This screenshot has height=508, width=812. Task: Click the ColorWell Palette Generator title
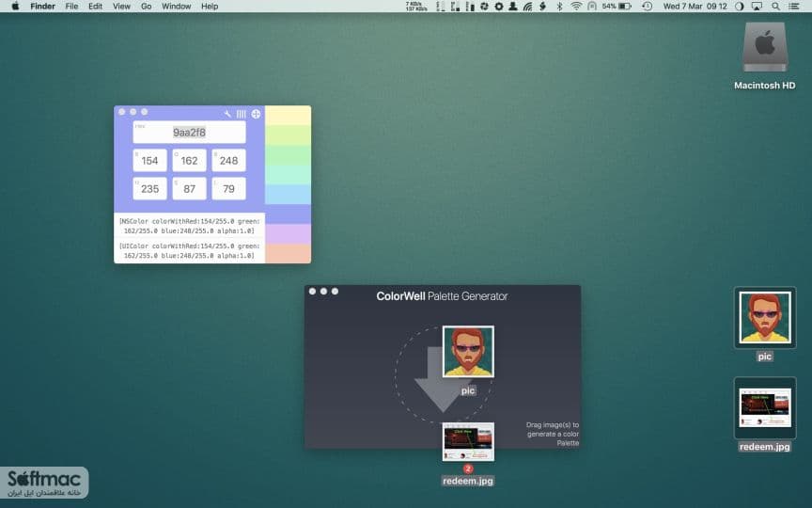coord(442,296)
